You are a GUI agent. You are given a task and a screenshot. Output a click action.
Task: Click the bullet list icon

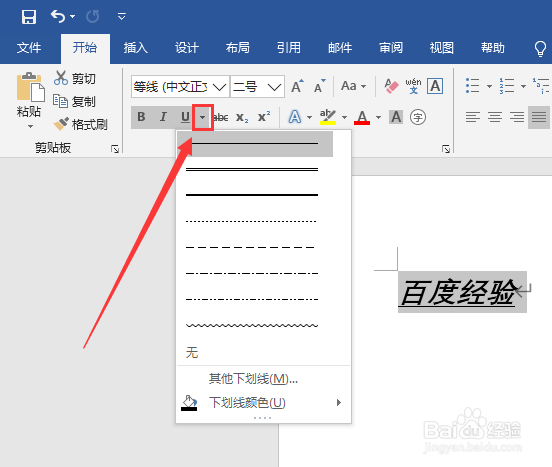point(473,86)
